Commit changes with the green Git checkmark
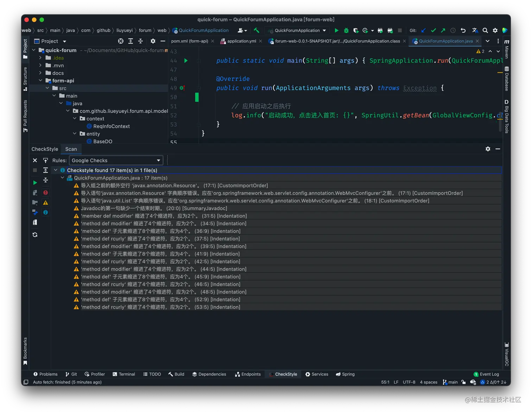532x414 pixels. 433,31
